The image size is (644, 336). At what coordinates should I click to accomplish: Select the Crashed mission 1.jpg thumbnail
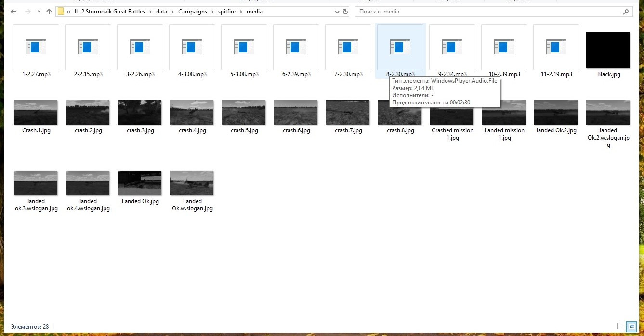tap(452, 116)
